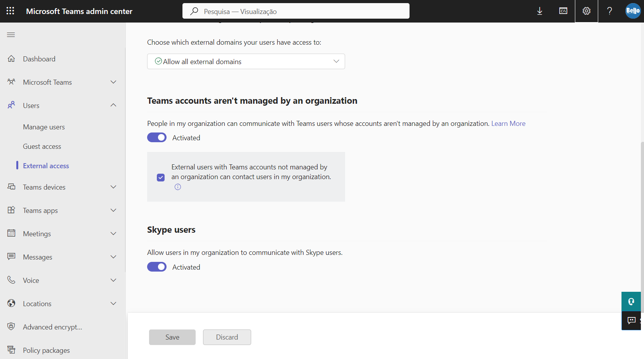Open the teal headset support button
This screenshot has width=644, height=359.
tap(631, 301)
